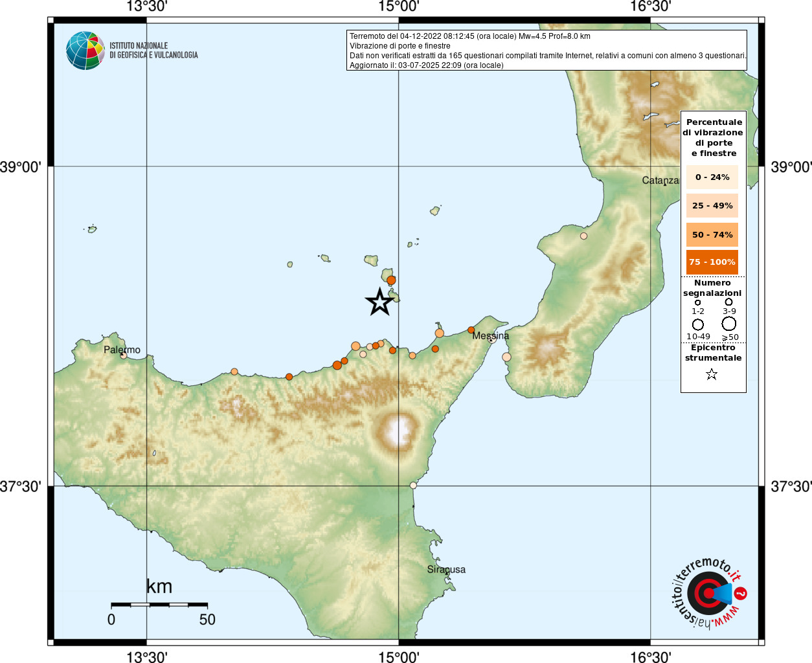Click the right 37°30' latitude label
Image resolution: width=812 pixels, height=663 pixels.
coord(791,486)
